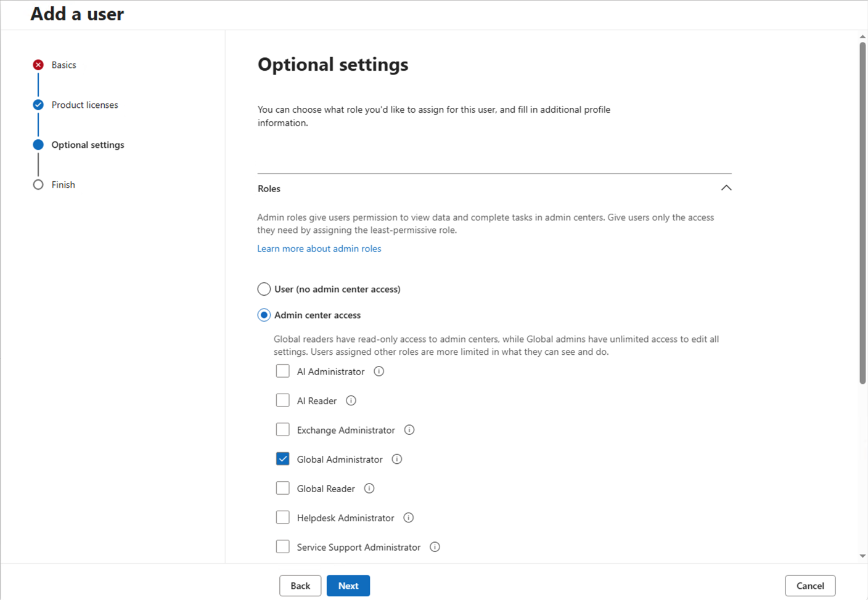Click the scrollbar up arrow
This screenshot has width=868, height=600.
pos(862,36)
